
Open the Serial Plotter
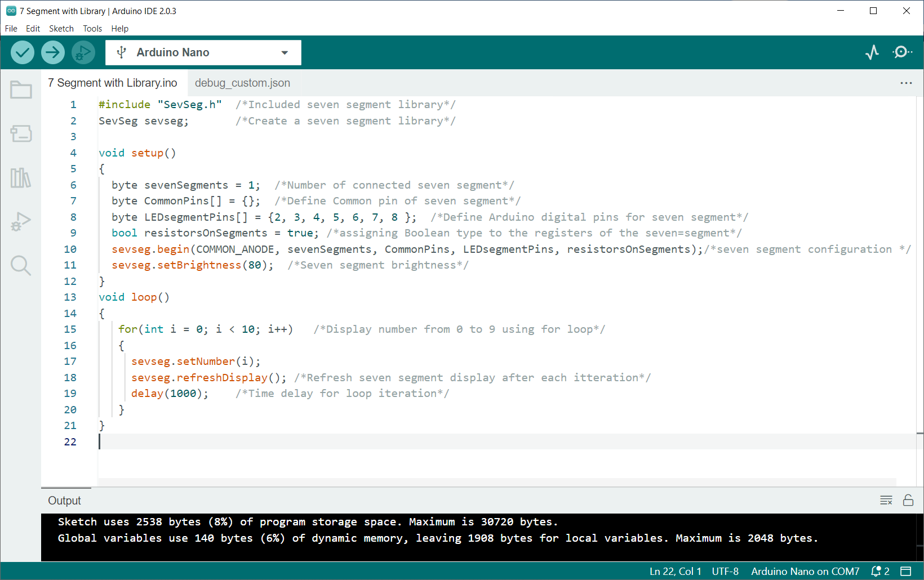[872, 52]
